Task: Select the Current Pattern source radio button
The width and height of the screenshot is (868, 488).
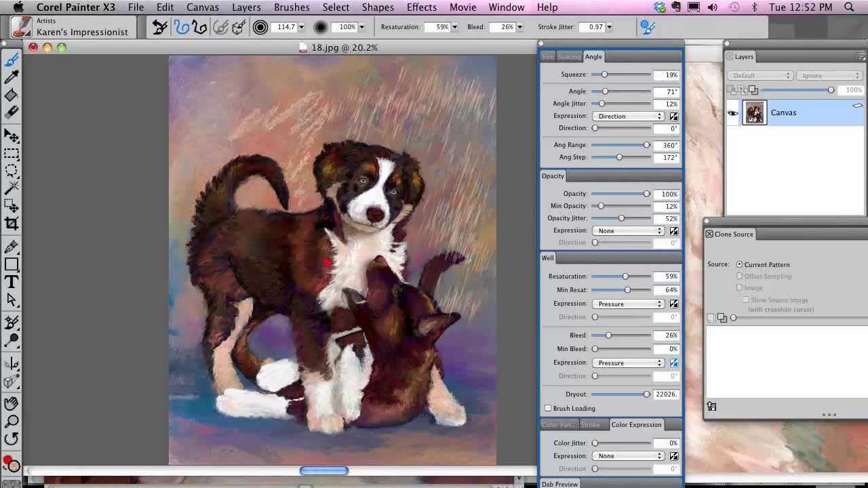Action: (739, 264)
